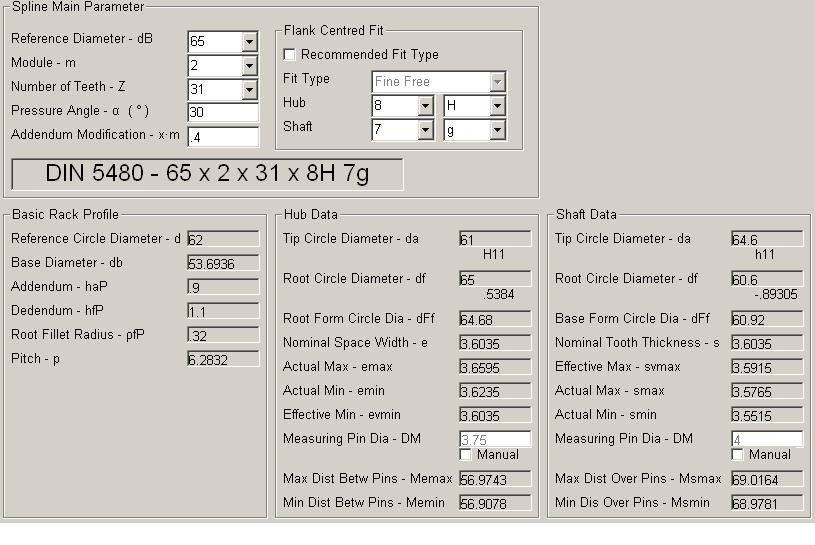The width and height of the screenshot is (815, 545).
Task: Click the Hub Measuring Pin Dia field 3.75
Action: tap(495, 439)
